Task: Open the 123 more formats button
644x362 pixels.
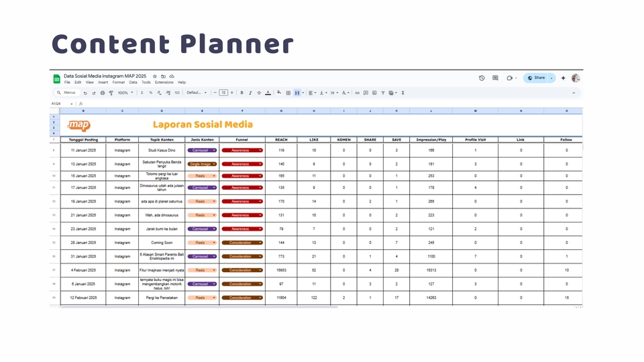Action: coord(177,93)
